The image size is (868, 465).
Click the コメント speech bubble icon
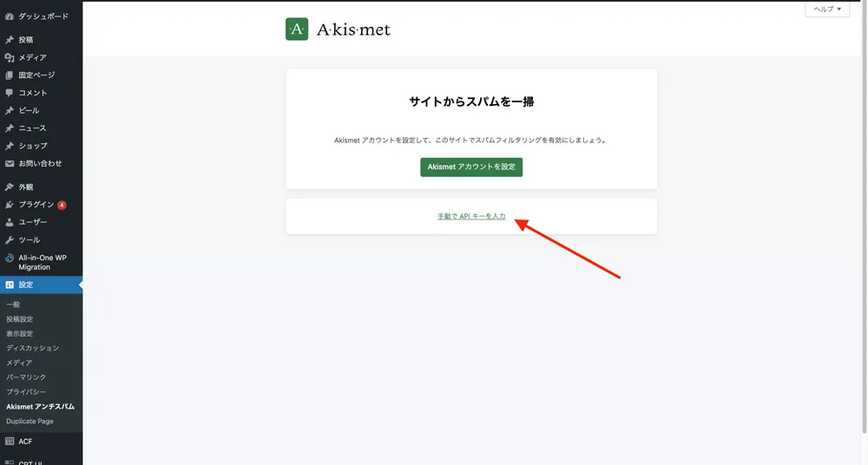tap(10, 93)
